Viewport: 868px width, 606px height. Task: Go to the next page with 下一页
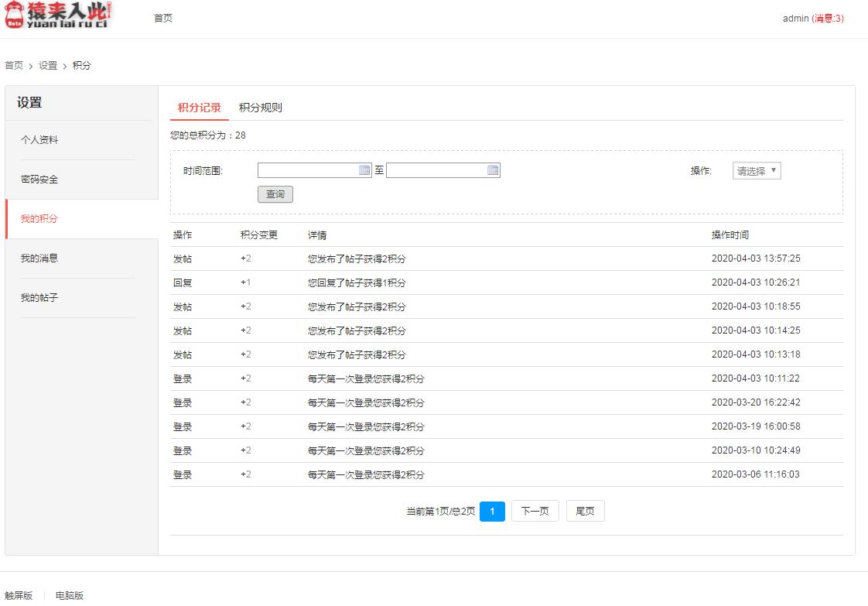pyautogui.click(x=535, y=511)
